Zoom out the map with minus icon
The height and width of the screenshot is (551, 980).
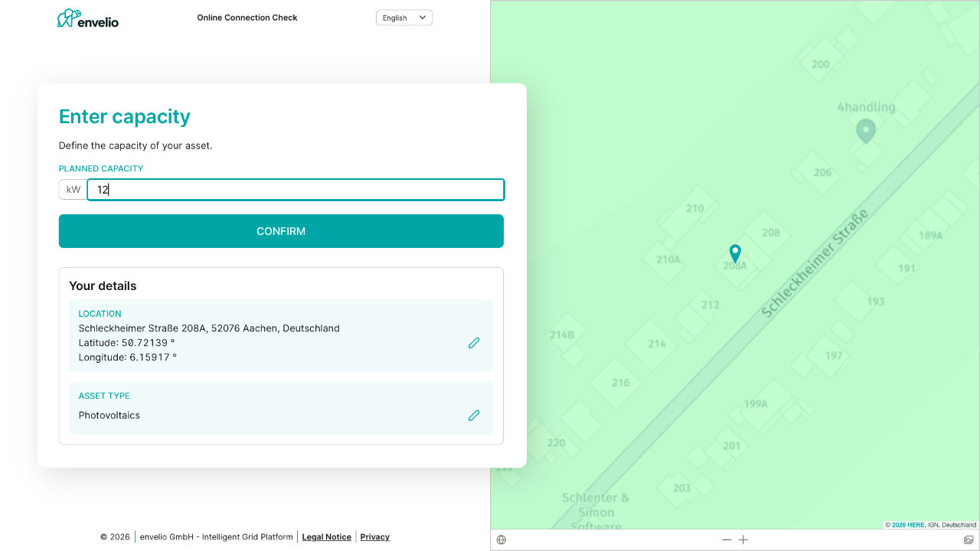point(727,540)
